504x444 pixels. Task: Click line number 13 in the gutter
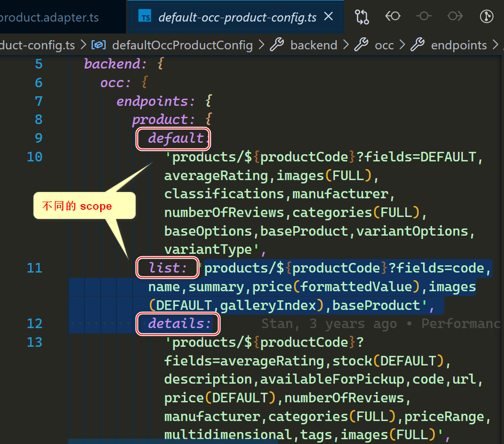pos(34,342)
